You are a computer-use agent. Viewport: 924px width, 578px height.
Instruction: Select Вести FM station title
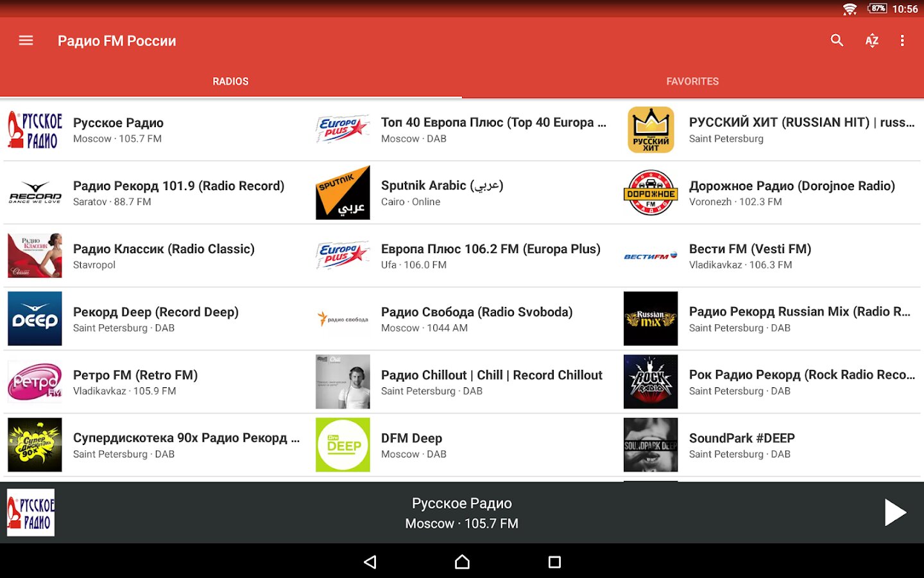tap(750, 249)
